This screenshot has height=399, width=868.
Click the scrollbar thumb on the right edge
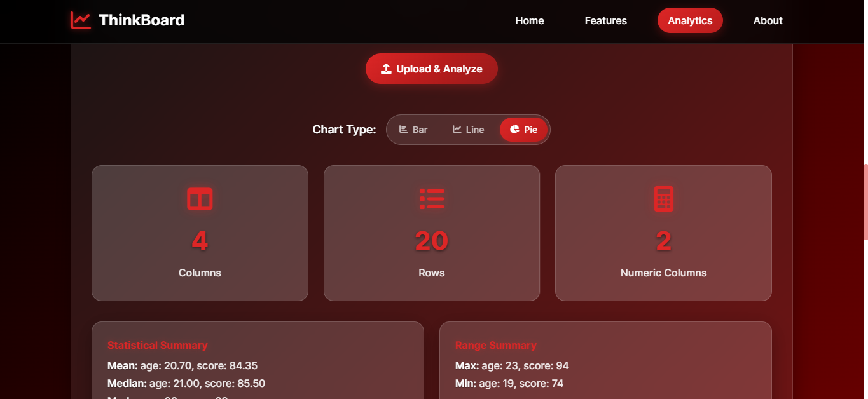(864, 203)
